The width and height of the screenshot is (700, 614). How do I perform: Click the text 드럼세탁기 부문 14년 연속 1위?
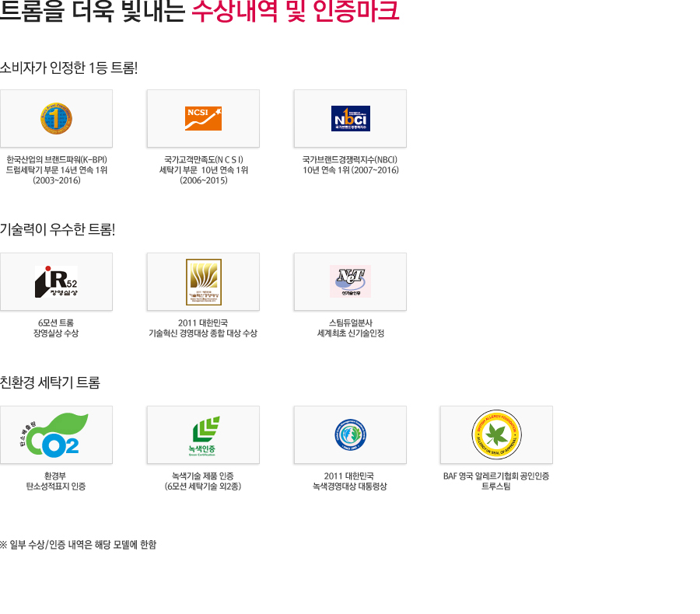tap(57, 170)
